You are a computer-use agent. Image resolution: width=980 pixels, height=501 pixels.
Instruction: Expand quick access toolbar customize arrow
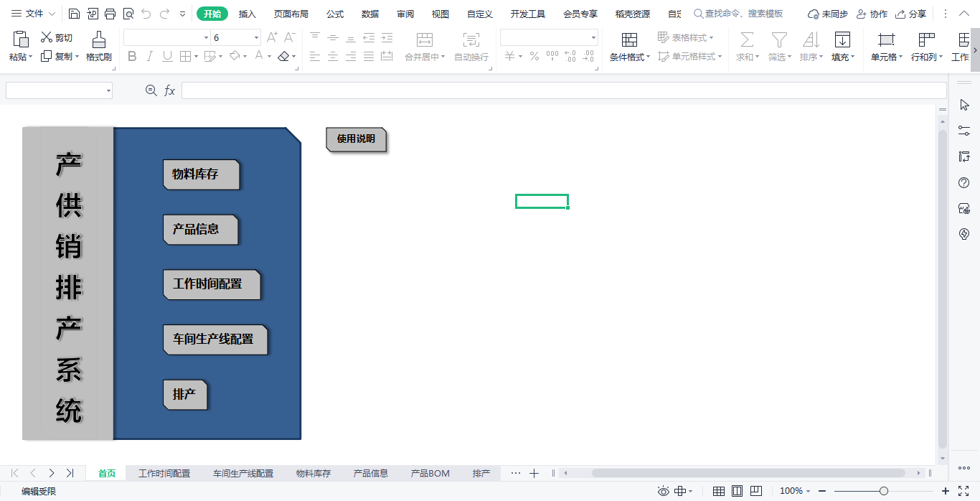point(182,14)
